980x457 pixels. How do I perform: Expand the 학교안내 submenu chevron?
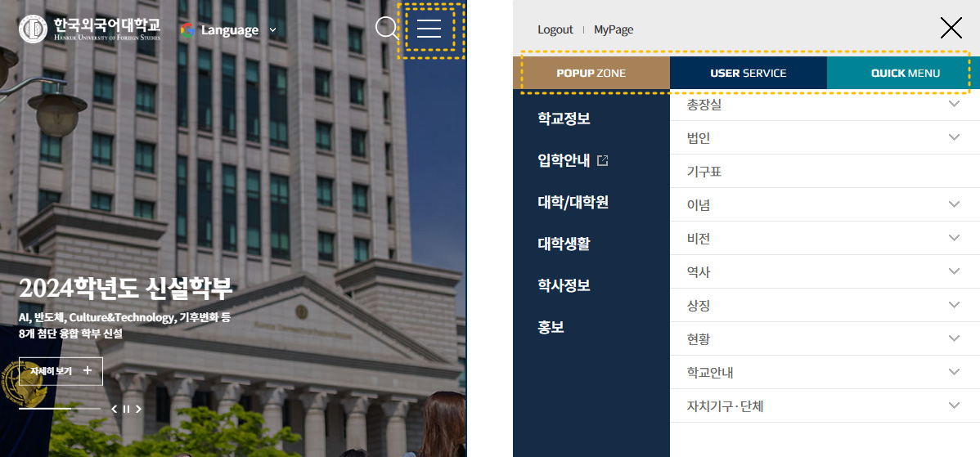click(x=954, y=372)
